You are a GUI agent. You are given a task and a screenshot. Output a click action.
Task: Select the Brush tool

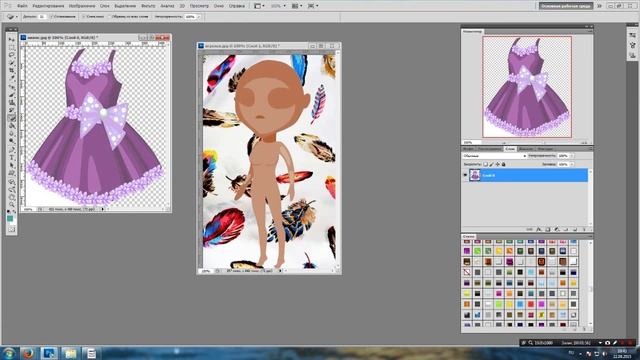(11, 95)
